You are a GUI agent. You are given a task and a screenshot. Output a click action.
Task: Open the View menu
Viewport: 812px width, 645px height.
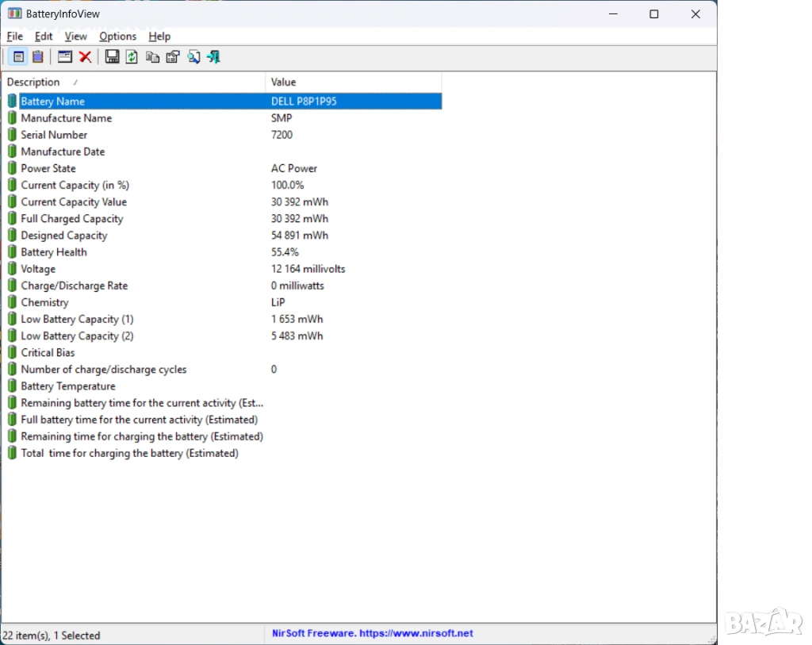pyautogui.click(x=75, y=36)
